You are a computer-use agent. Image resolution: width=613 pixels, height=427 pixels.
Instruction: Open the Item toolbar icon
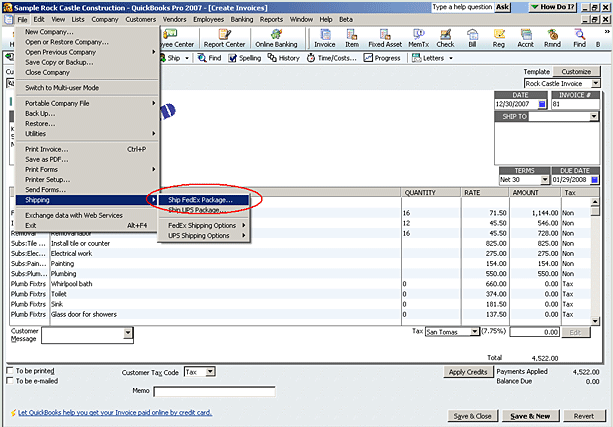coord(352,38)
